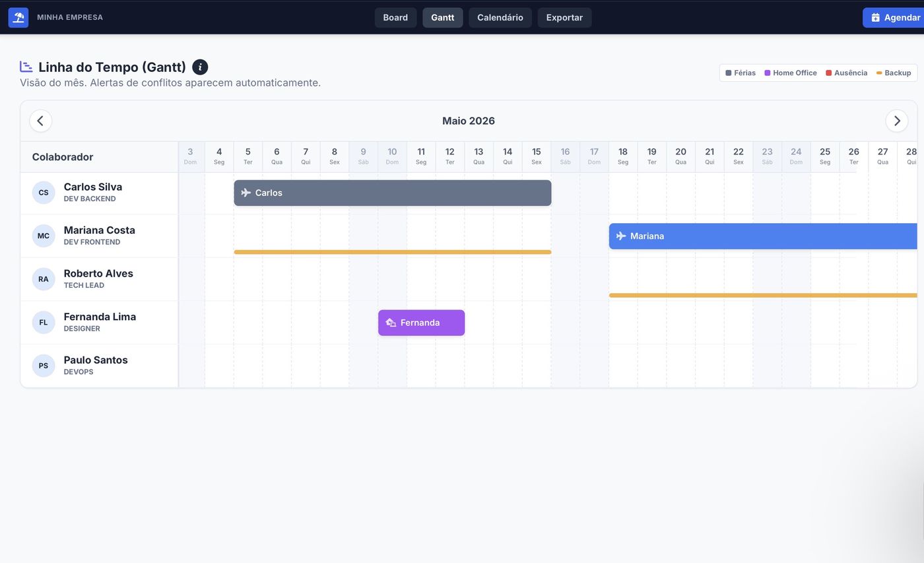Click the RA avatar for Roberto Alves
The image size is (924, 563).
tap(44, 279)
